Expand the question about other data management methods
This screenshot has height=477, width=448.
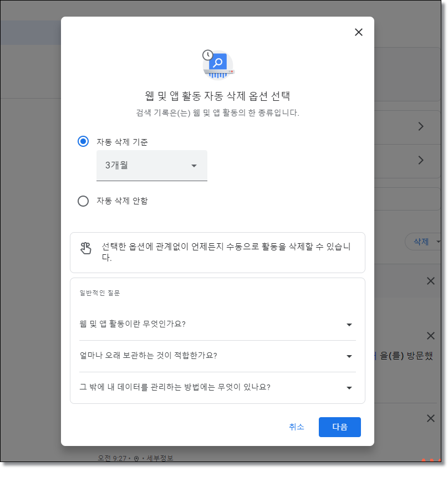[349, 388]
